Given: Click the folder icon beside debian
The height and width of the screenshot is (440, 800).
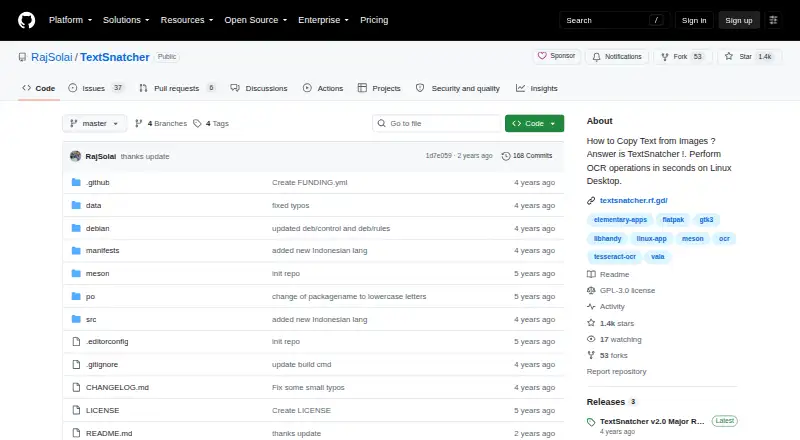Looking at the screenshot, I should click(x=76, y=228).
